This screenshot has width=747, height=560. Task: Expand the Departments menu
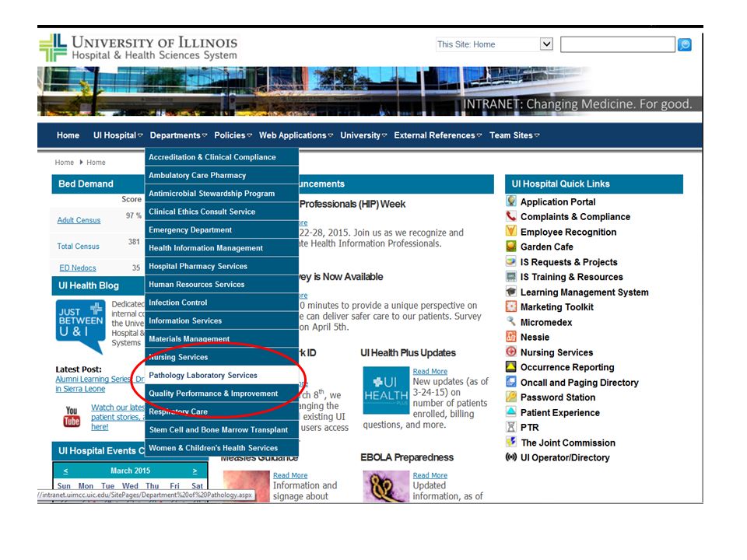point(178,135)
